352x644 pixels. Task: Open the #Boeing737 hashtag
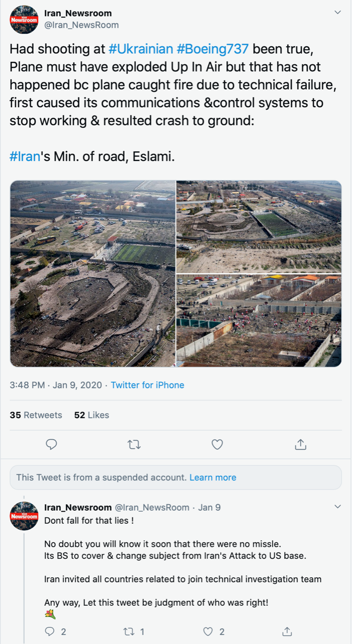(x=213, y=49)
